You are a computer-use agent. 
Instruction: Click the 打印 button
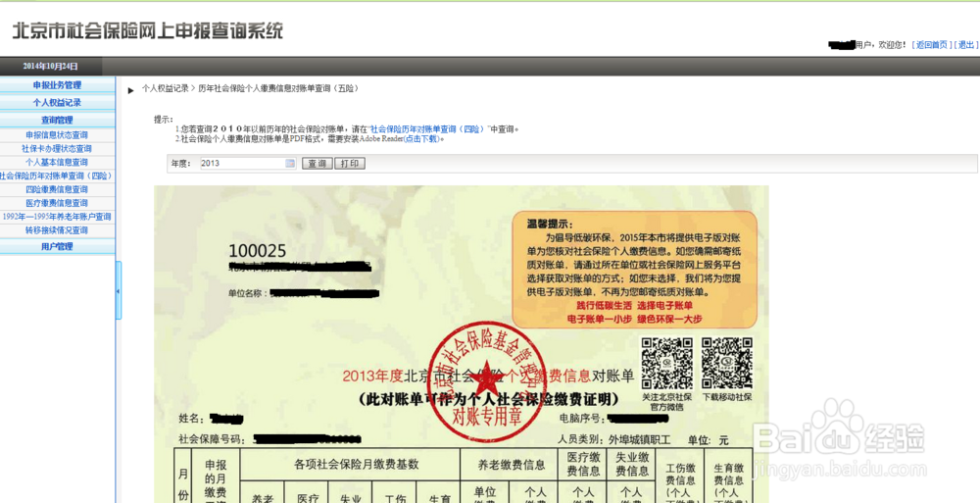point(350,164)
